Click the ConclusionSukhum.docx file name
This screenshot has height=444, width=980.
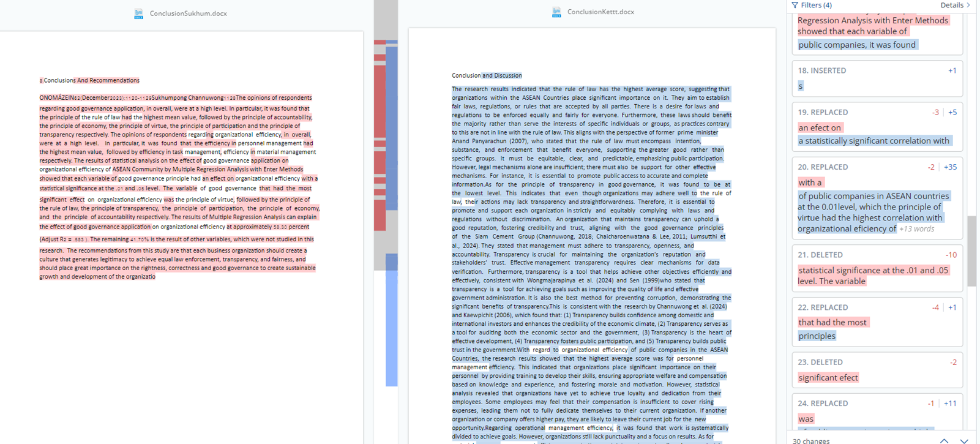pos(188,13)
